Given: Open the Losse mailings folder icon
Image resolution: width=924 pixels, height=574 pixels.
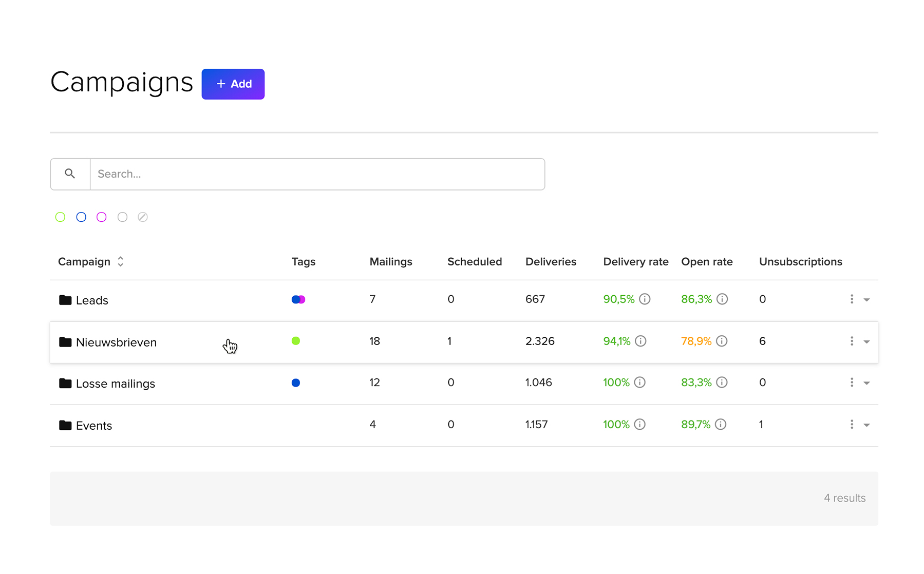Looking at the screenshot, I should [x=65, y=384].
